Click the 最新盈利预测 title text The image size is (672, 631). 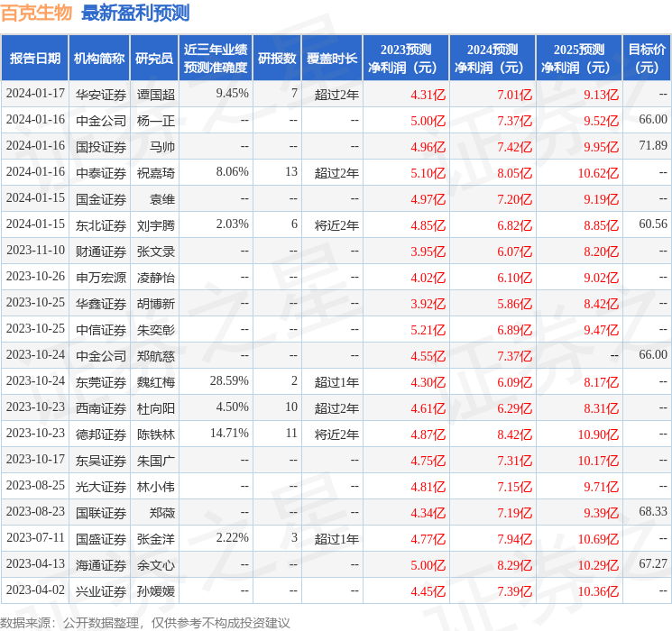coord(135,13)
